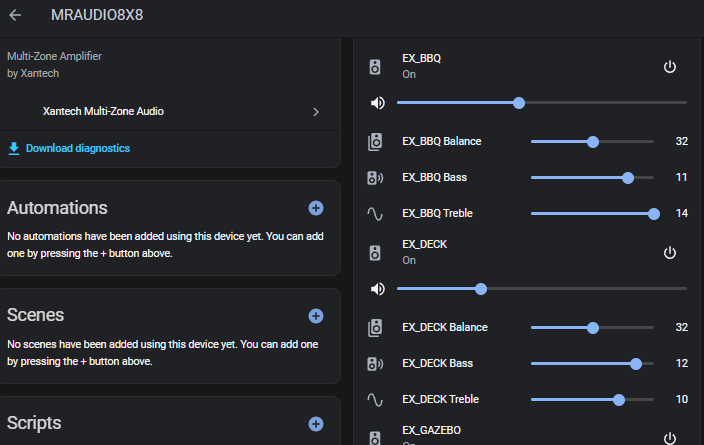The height and width of the screenshot is (445, 704).
Task: Open Xantech Multi-Zone Audio integration chevron
Action: (316, 112)
